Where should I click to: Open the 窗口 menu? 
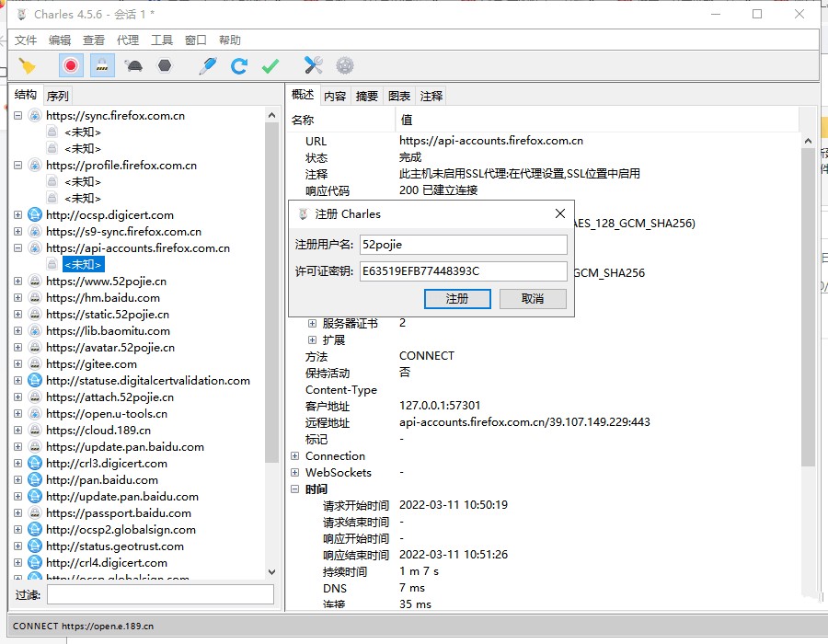coord(195,40)
